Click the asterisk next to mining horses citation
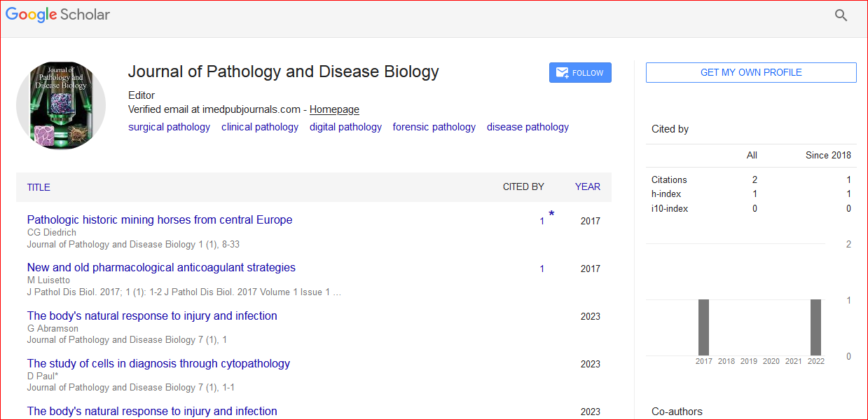 (x=551, y=215)
